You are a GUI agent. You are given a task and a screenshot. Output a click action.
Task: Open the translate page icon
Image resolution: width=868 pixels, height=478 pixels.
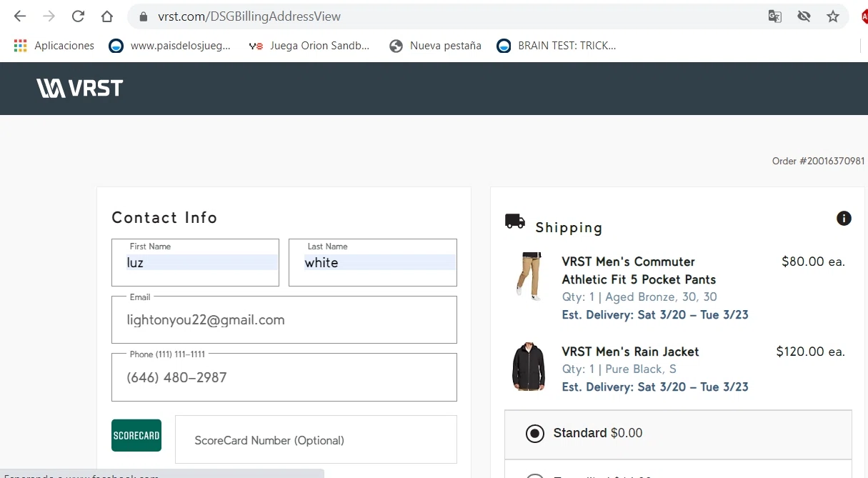pyautogui.click(x=774, y=16)
